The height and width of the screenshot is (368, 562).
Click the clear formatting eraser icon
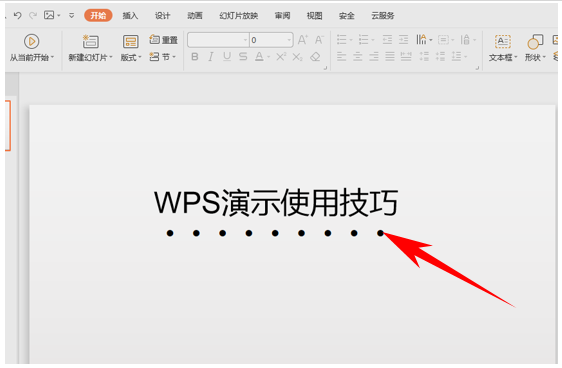(315, 57)
